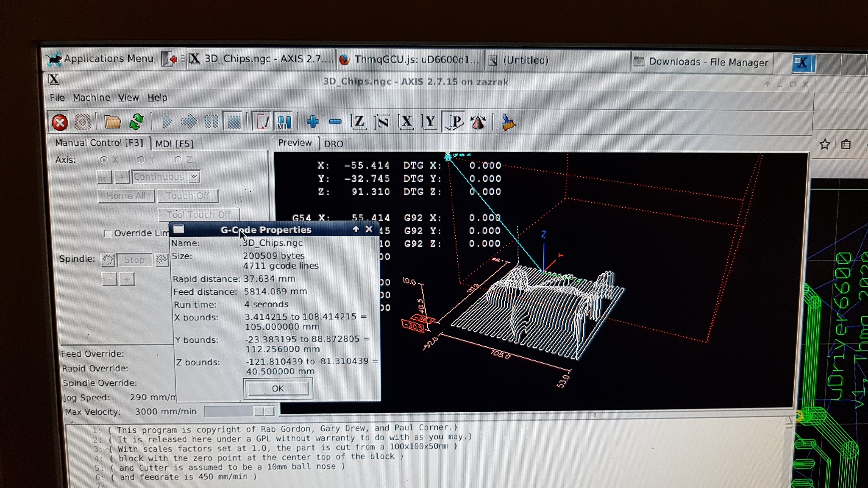Image resolution: width=868 pixels, height=488 pixels.
Task: Clear the live plot with broom icon
Action: pyautogui.click(x=508, y=122)
